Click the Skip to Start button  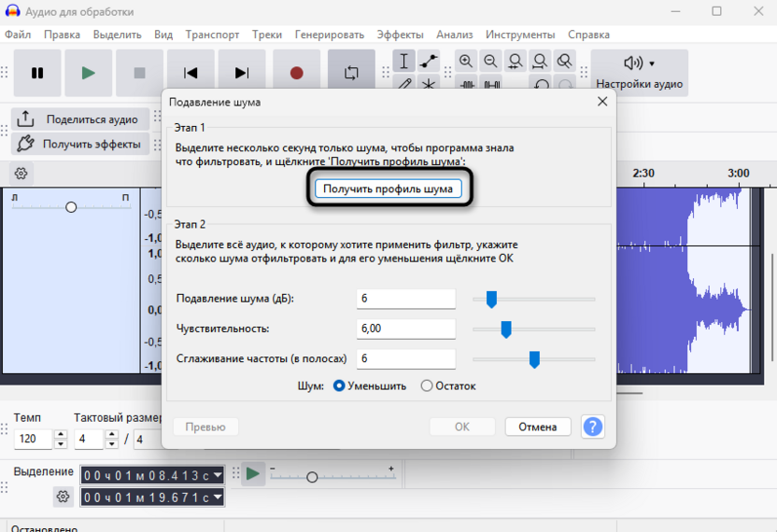191,73
